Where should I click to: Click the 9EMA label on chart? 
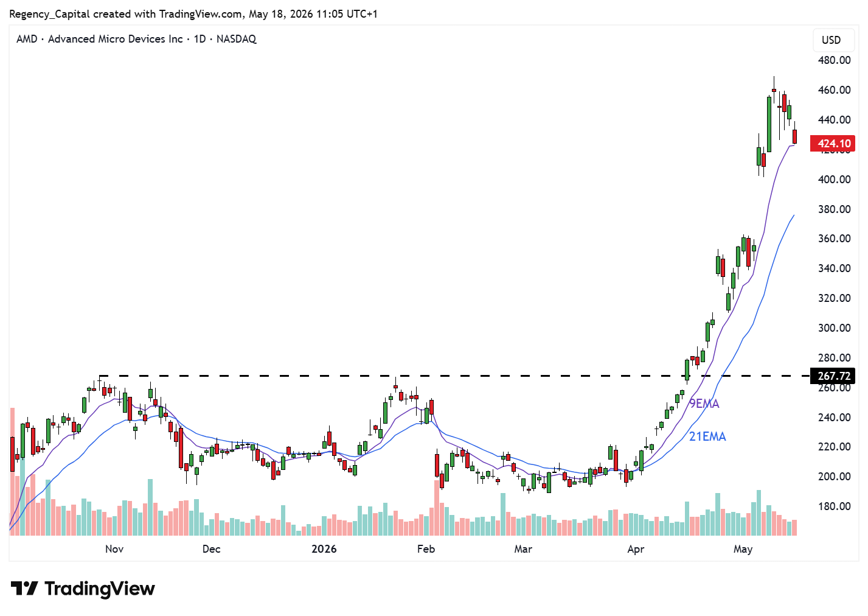coord(704,404)
